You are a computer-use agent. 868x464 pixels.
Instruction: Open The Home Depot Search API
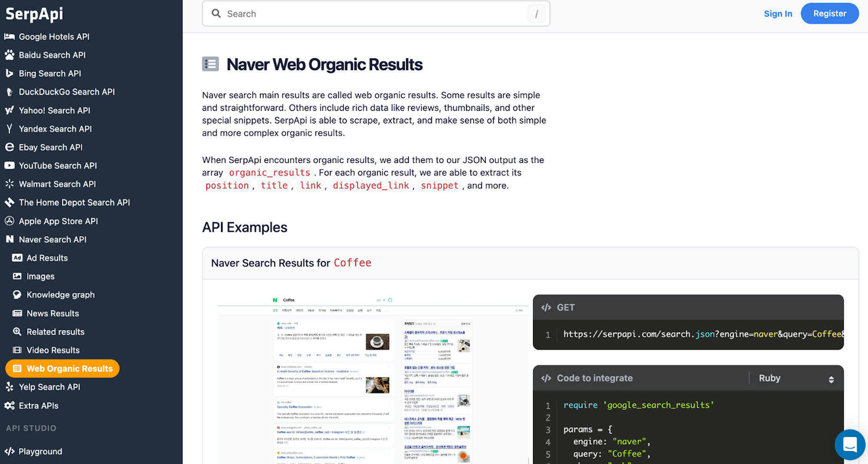point(74,202)
